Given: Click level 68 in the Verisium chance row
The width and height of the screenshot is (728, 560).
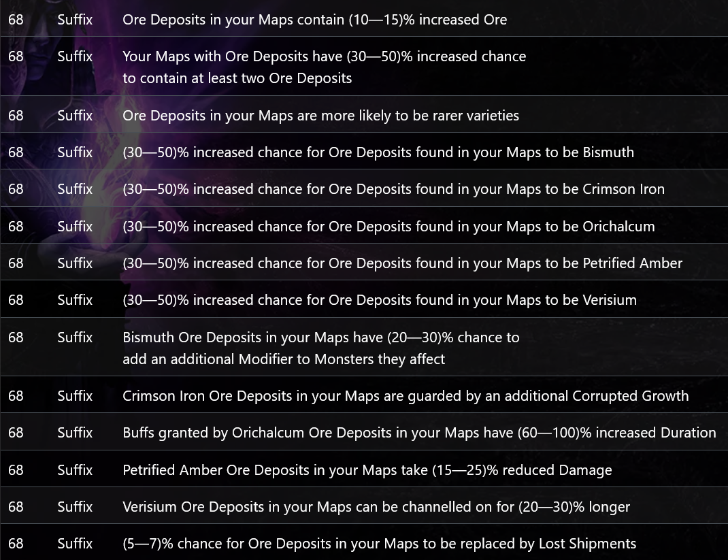Looking at the screenshot, I should [16, 299].
